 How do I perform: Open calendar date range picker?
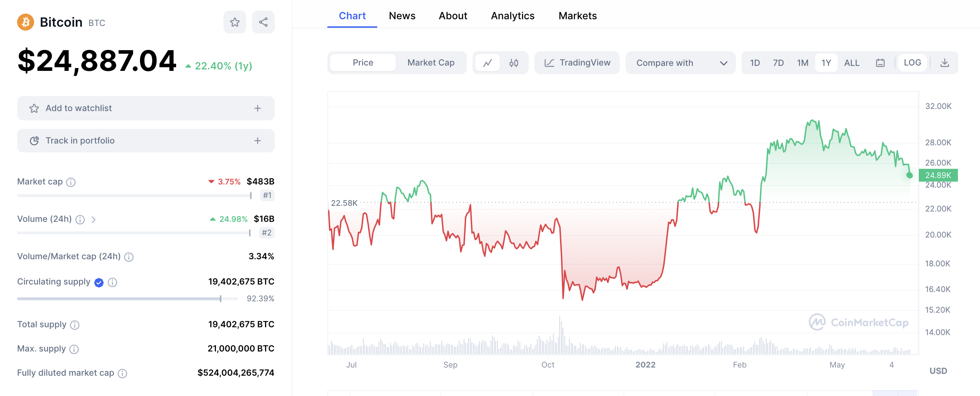[880, 63]
